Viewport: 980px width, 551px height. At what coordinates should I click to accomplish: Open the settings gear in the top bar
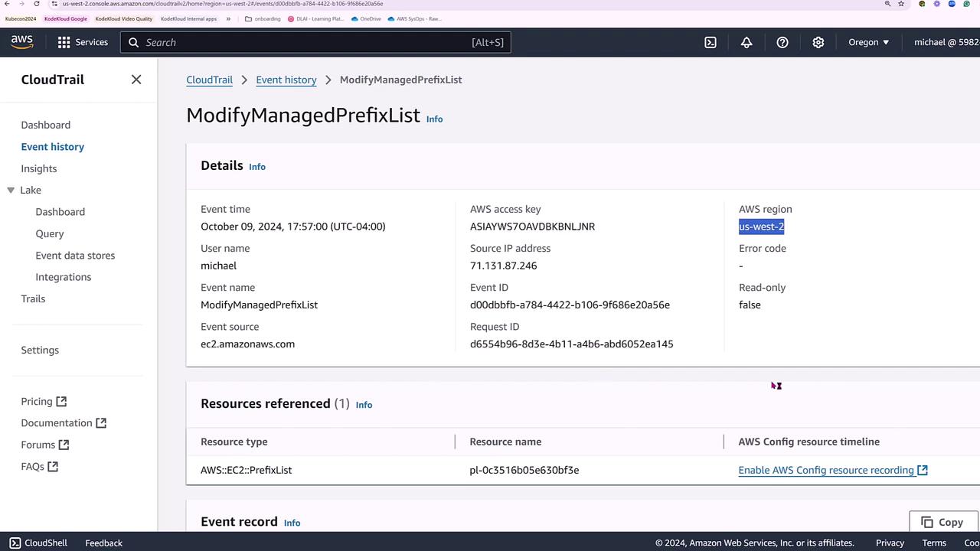click(x=818, y=42)
